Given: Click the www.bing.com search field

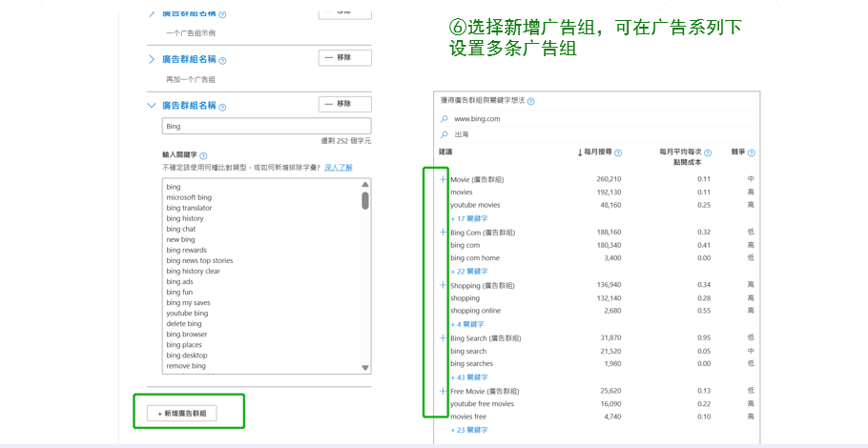Looking at the screenshot, I should coord(597,119).
